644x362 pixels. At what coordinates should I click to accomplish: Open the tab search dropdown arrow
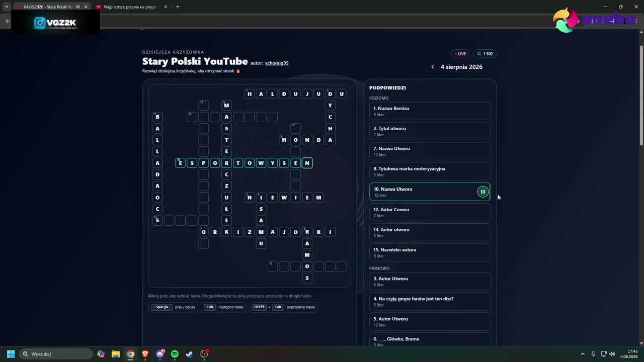(x=7, y=7)
